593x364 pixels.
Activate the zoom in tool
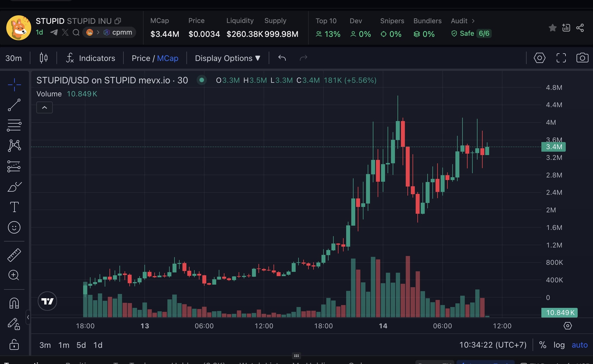14,275
